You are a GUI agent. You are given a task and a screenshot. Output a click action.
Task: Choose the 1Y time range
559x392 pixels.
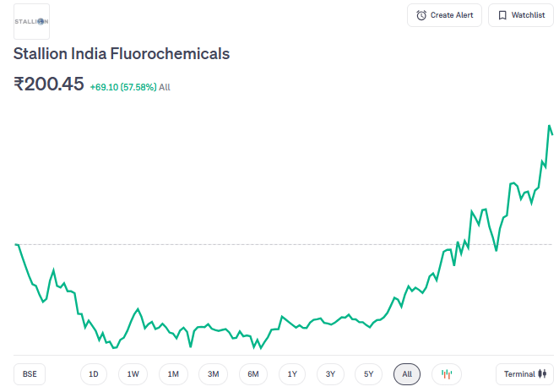click(x=292, y=374)
